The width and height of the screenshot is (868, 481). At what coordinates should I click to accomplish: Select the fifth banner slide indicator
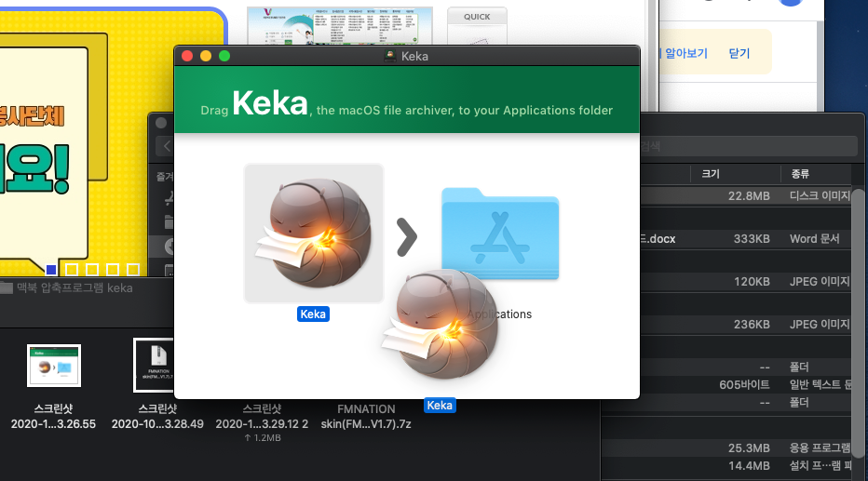133,269
